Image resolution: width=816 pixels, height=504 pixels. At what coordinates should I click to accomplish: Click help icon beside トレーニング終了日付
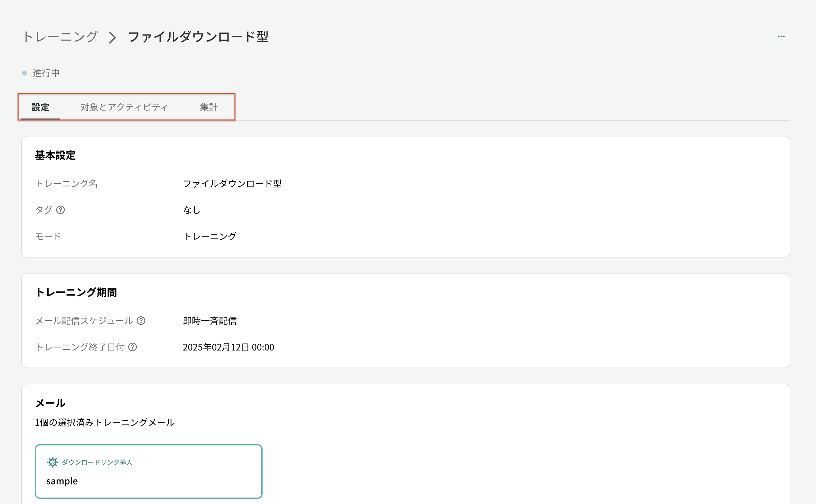(x=133, y=347)
